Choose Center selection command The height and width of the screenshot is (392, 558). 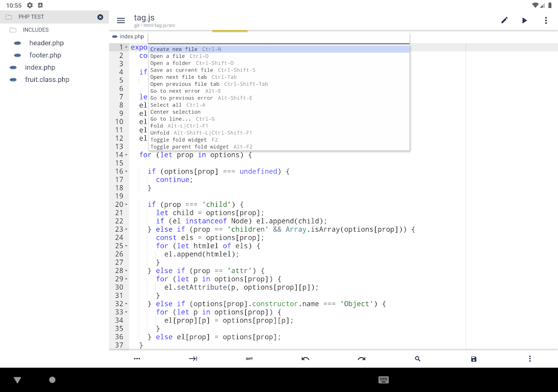pyautogui.click(x=279, y=112)
